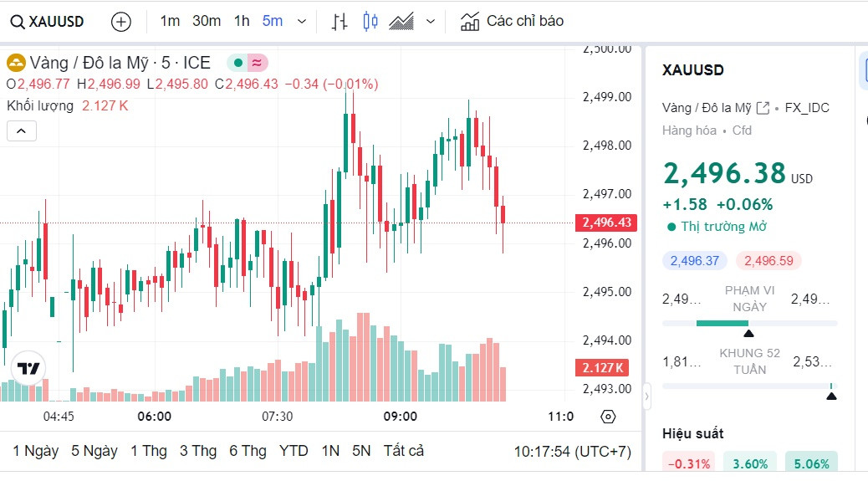Click the PHẠM VI NGÀY range bar
The height and width of the screenshot is (481, 868).
pyautogui.click(x=749, y=323)
